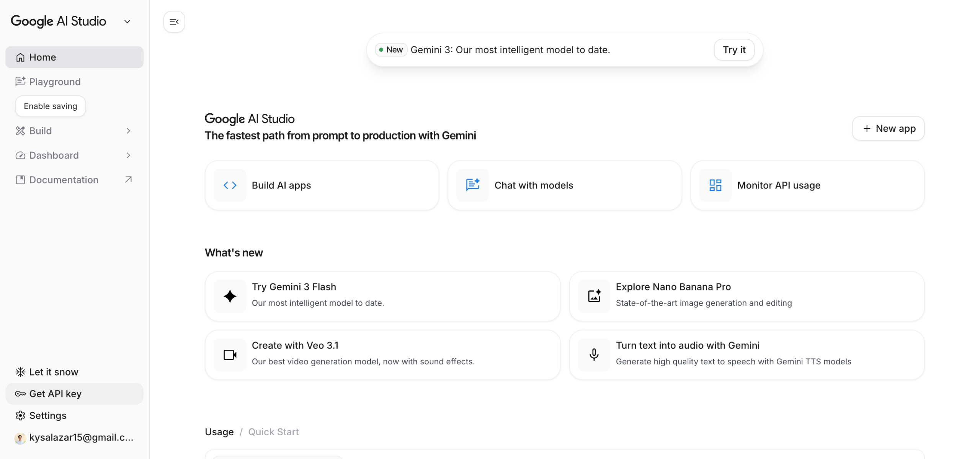
Task: Click the Chat with models icon
Action: [x=472, y=185]
